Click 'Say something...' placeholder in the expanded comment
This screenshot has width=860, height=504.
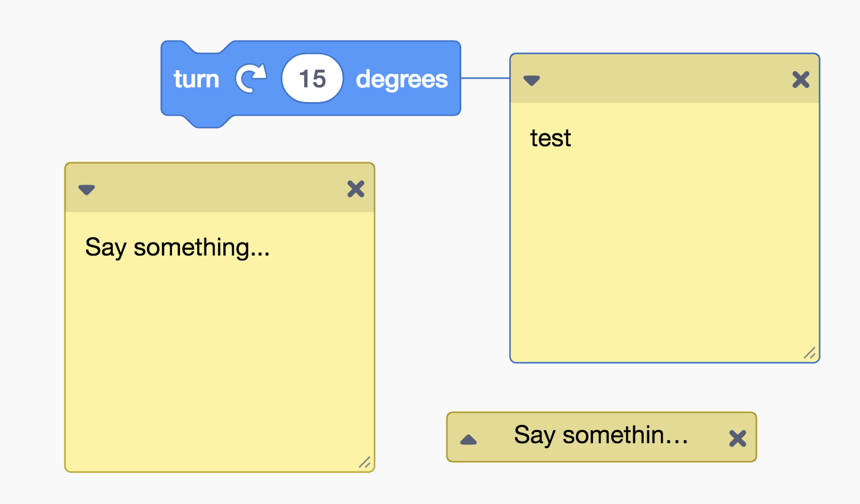point(177,247)
